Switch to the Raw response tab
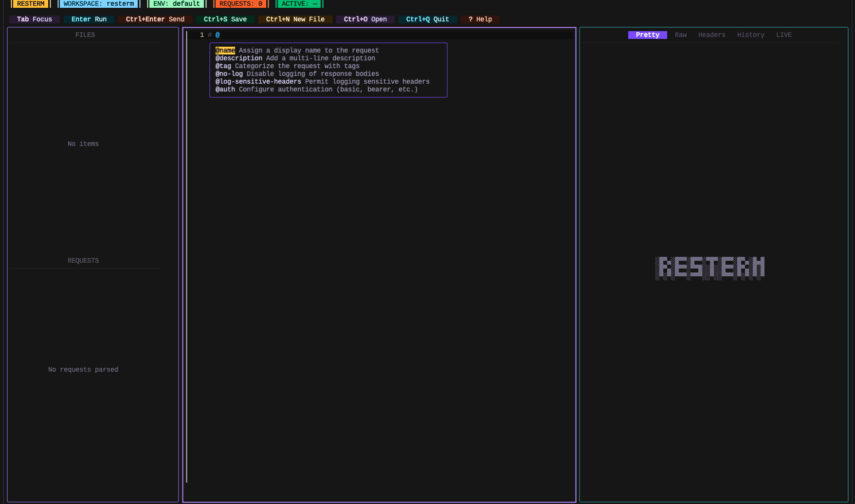Viewport: 855px width, 504px height. click(680, 35)
